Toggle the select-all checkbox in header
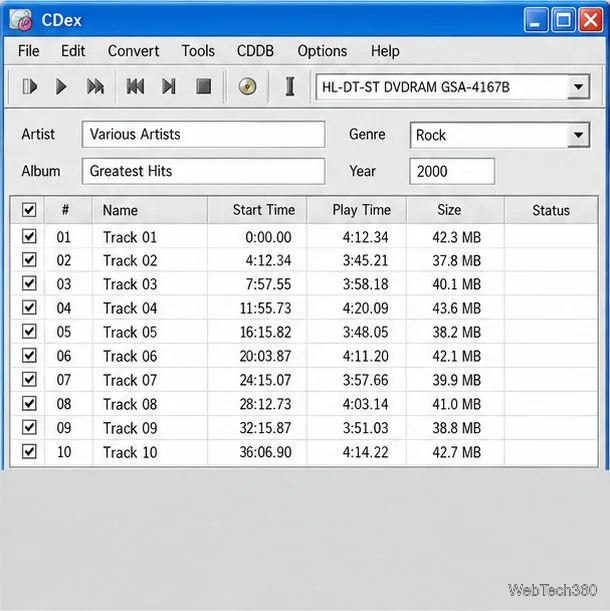This screenshot has height=611, width=610. pos(29,210)
